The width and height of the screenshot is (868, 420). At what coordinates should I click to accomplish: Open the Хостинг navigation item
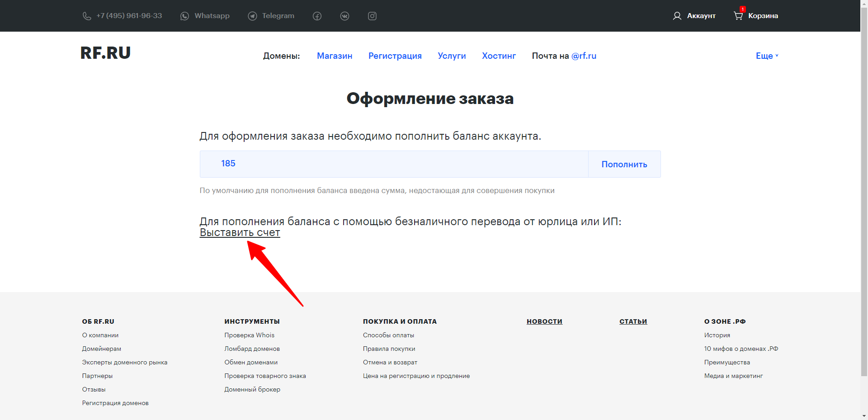click(x=499, y=56)
